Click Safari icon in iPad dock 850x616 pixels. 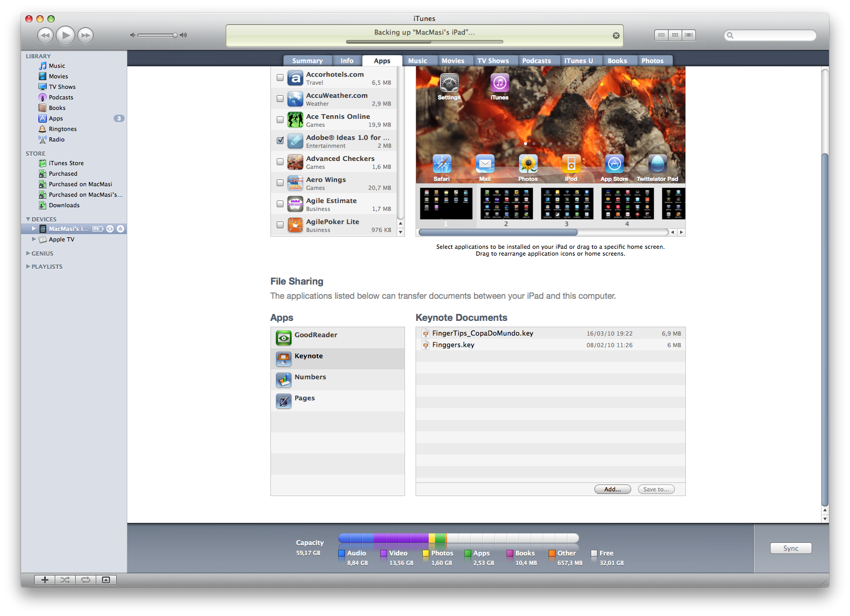coord(442,164)
